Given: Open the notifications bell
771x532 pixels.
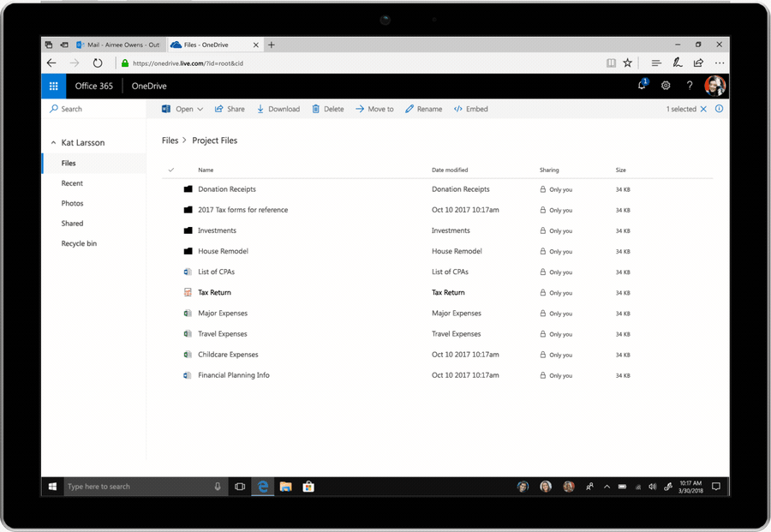Looking at the screenshot, I should 642,86.
